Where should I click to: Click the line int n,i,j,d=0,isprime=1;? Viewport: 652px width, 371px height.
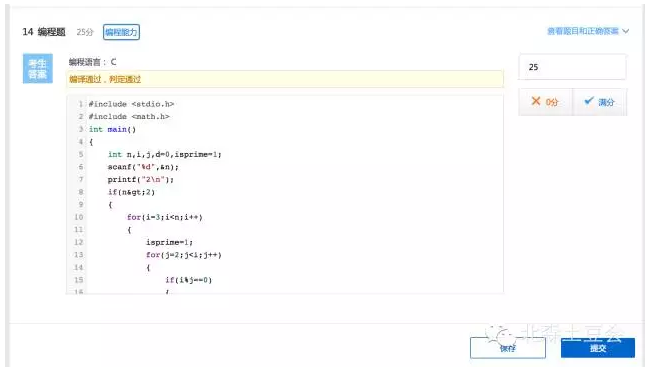(x=165, y=154)
